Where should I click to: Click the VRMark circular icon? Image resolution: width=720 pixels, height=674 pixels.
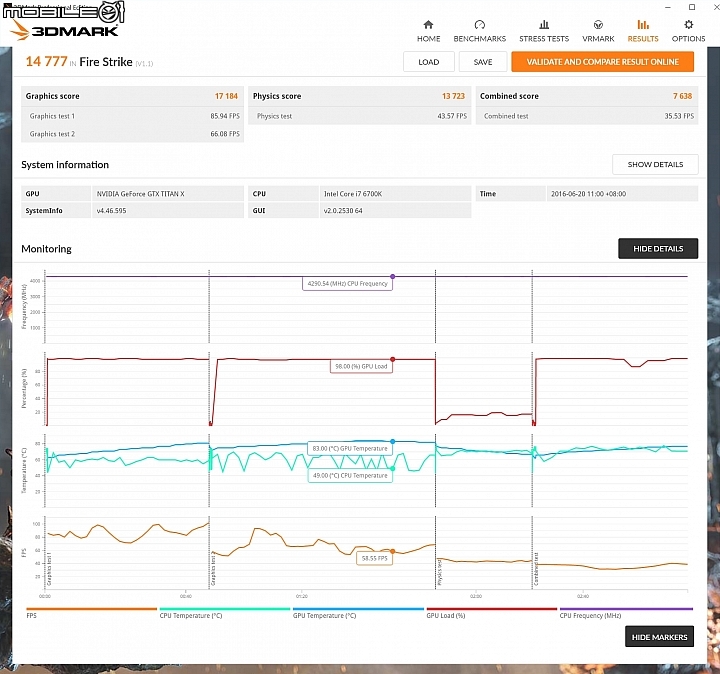pyautogui.click(x=598, y=24)
